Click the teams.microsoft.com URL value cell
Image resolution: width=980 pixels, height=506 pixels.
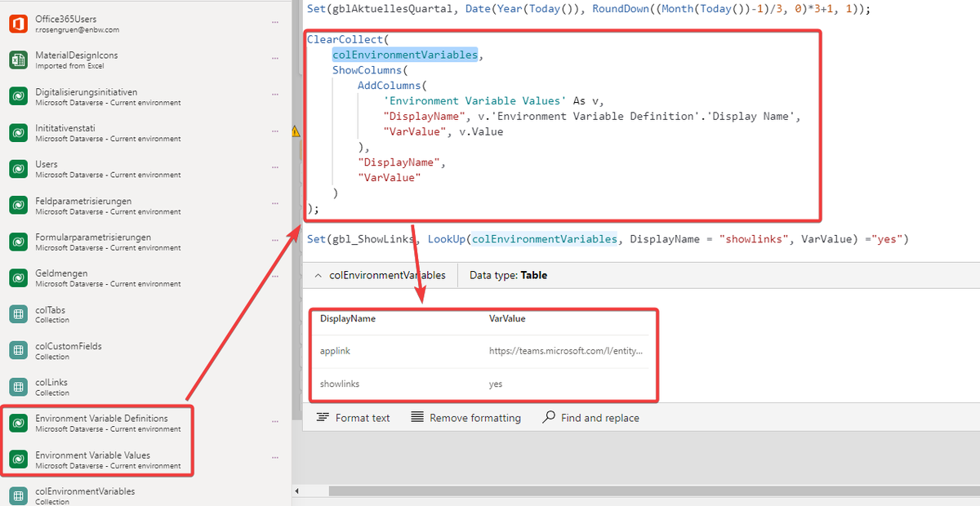[566, 351]
